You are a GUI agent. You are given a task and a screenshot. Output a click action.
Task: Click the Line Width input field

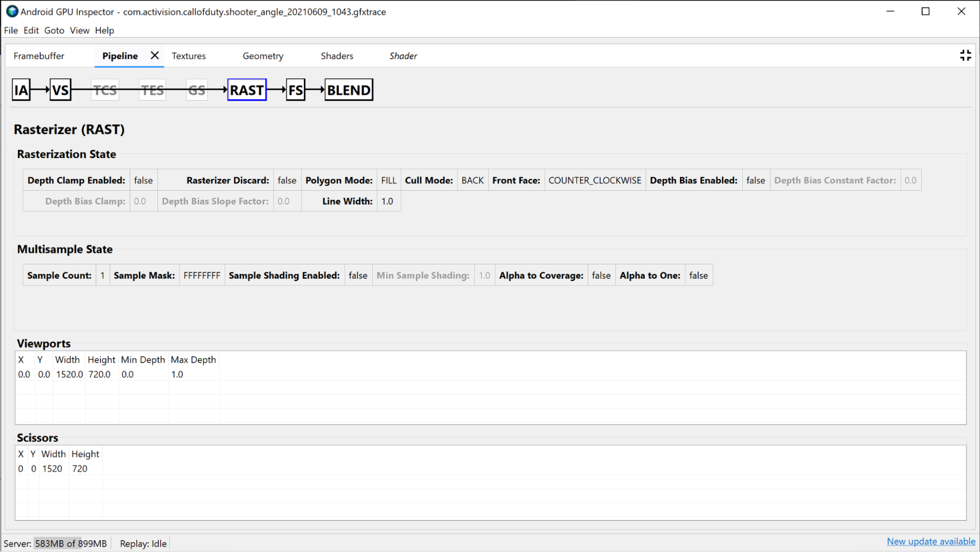[387, 201]
